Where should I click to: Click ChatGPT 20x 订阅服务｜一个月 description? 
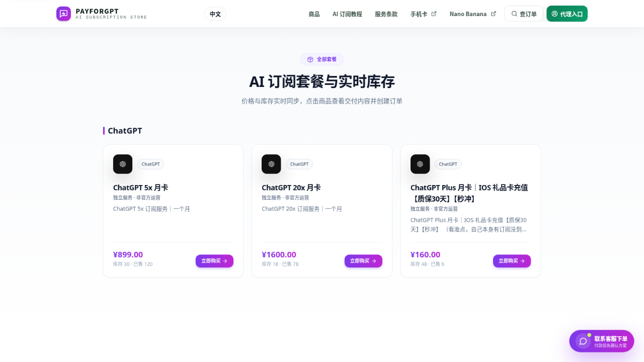302,209
